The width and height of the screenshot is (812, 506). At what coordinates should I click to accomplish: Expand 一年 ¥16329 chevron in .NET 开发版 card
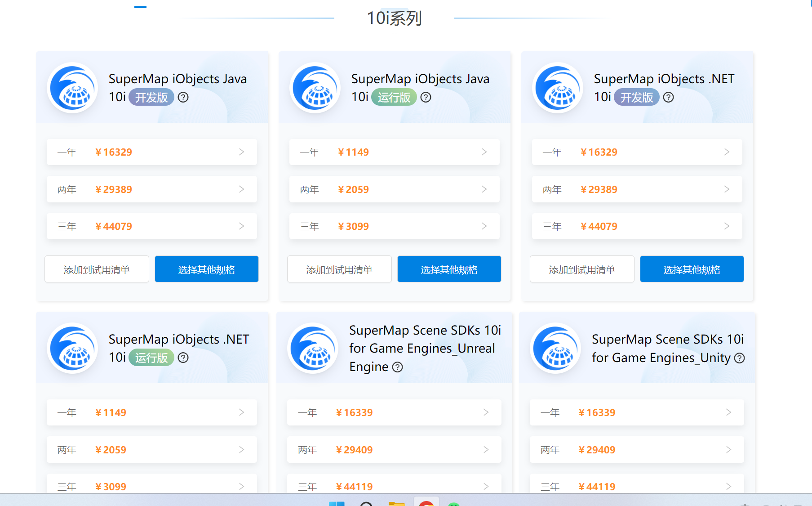point(727,152)
